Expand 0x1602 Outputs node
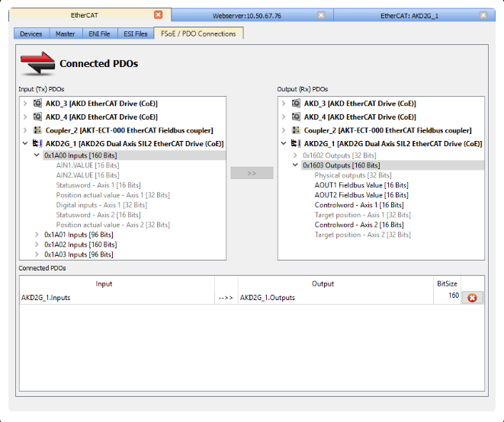The image size is (504, 422). tap(295, 155)
